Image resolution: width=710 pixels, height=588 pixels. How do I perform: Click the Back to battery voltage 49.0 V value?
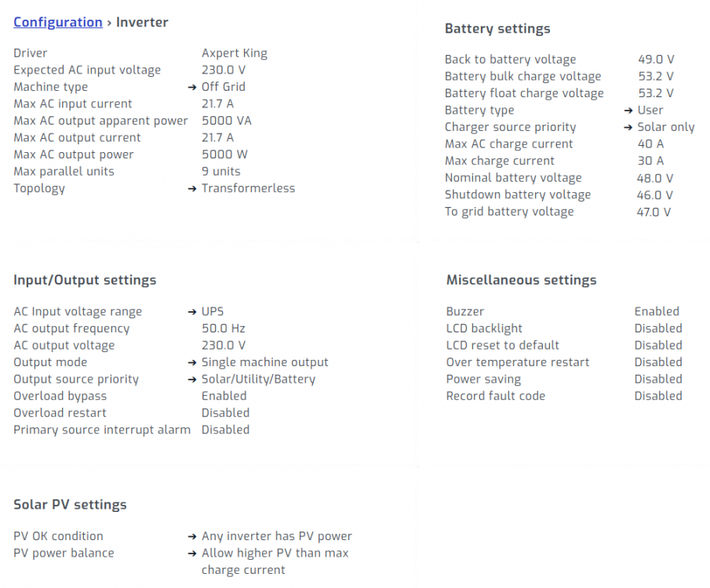point(656,60)
